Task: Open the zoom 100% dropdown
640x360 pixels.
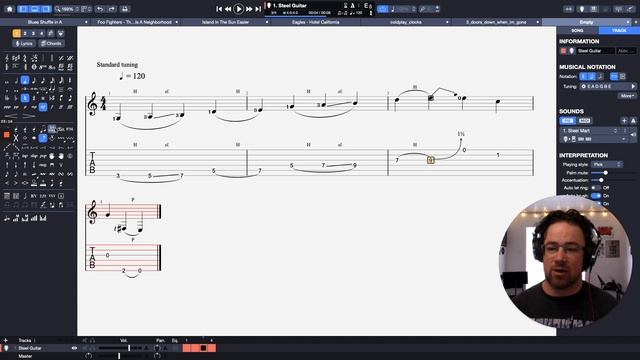Action: point(67,9)
